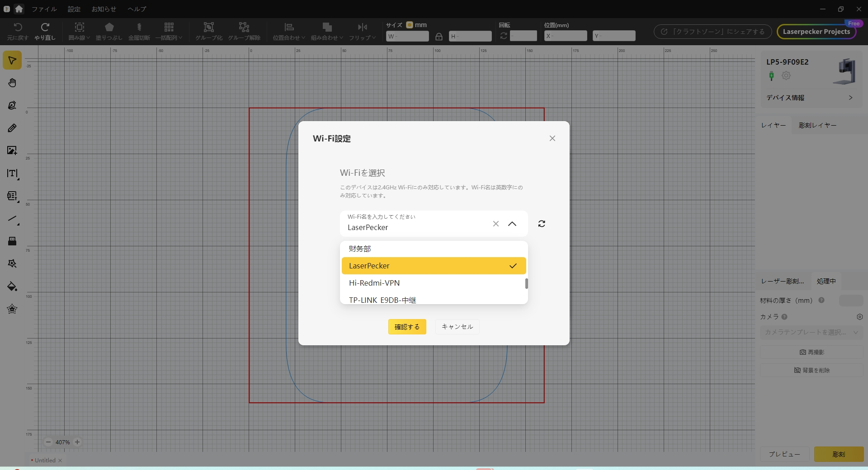Select the TP-LINK_E9DB network entry
868x470 pixels.
434,299
